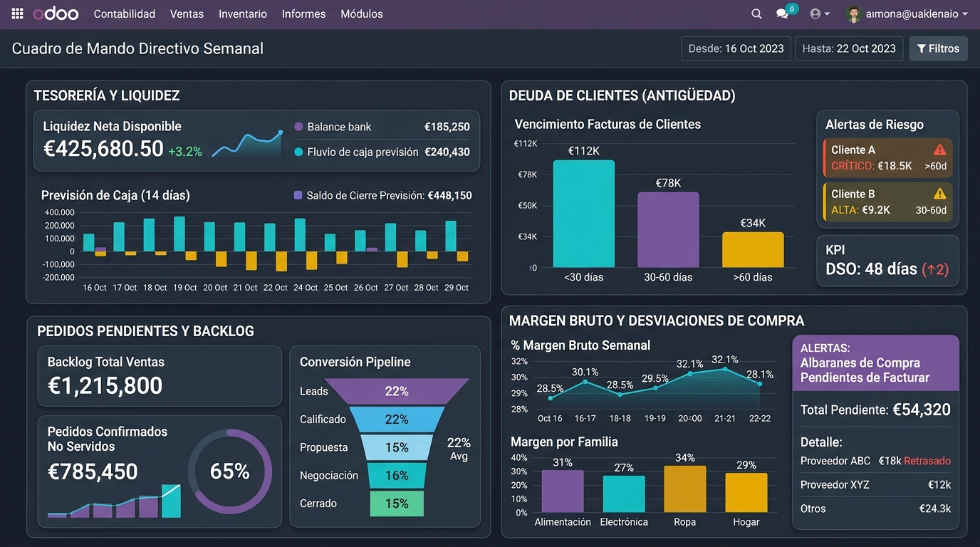
Task: Click teal Fluvio de caja previsión legend dot
Action: (x=298, y=152)
